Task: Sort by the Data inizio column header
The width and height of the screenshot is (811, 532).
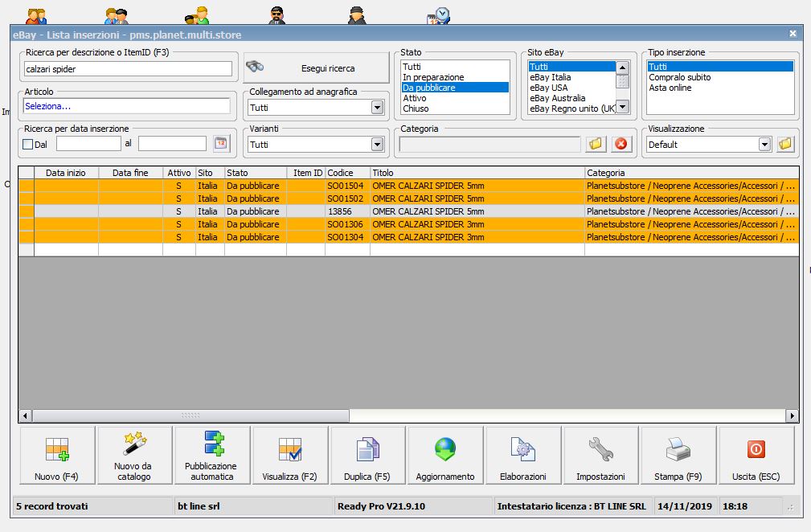Action: pos(66,173)
